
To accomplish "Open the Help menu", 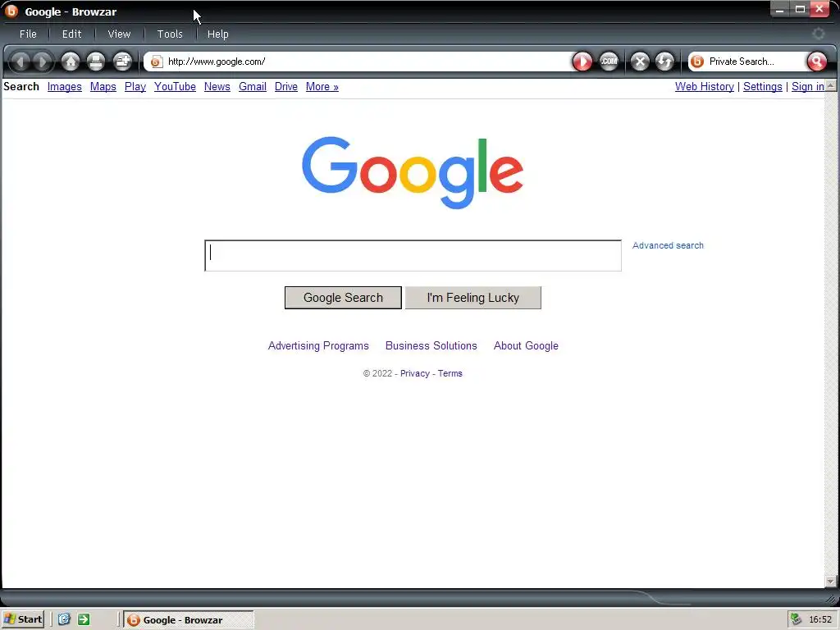I will (x=217, y=34).
